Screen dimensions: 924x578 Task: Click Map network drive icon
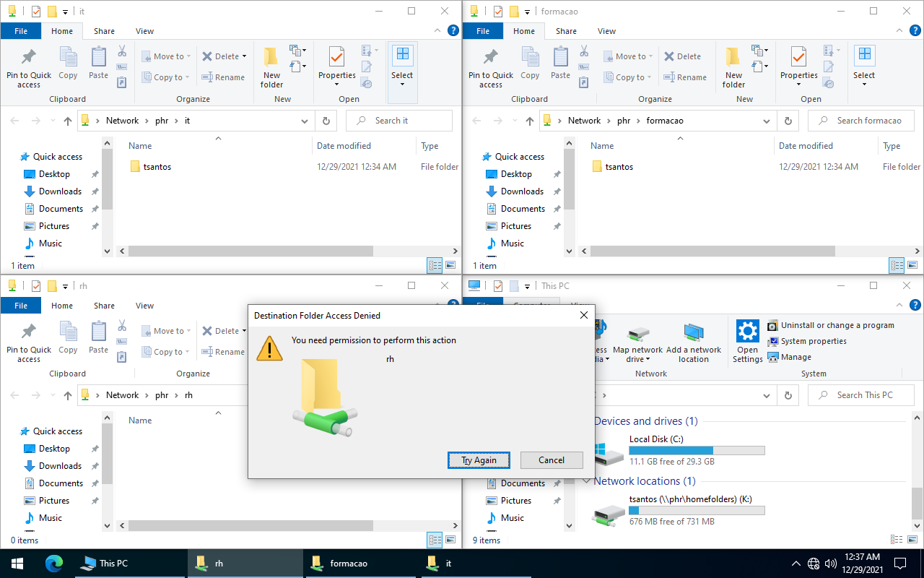[637, 342]
